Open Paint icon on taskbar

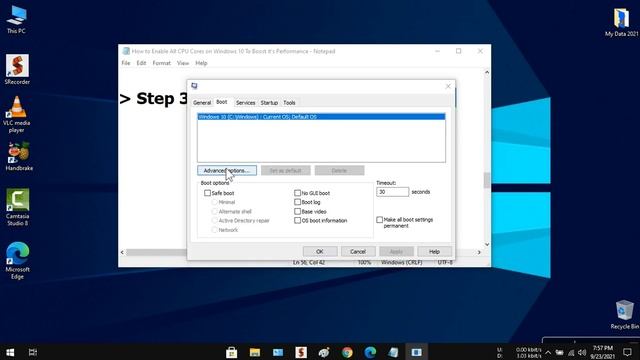click(x=324, y=352)
